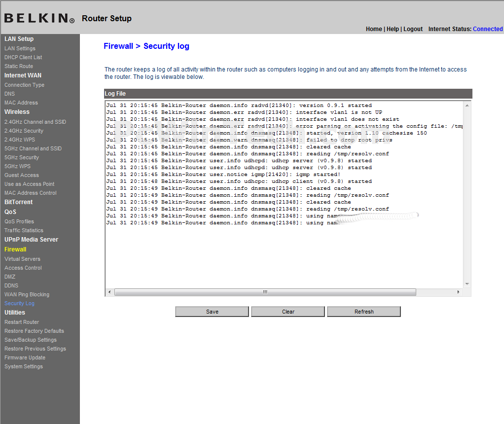
Task: Clear the security log
Action: [x=288, y=312]
